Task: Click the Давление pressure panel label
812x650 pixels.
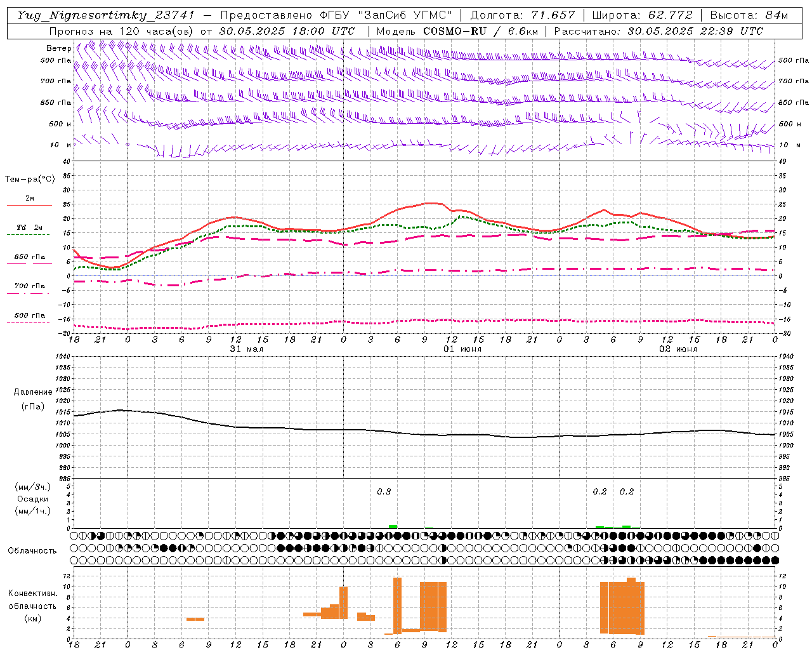Action: coord(33,392)
